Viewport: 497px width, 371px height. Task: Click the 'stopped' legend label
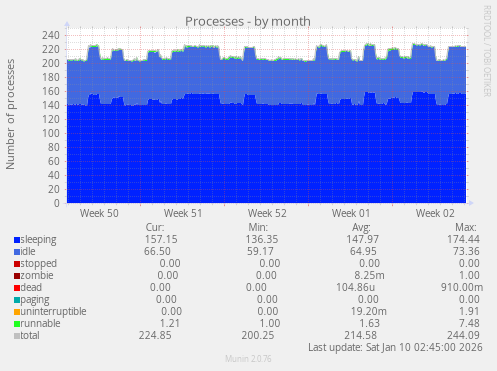click(39, 264)
